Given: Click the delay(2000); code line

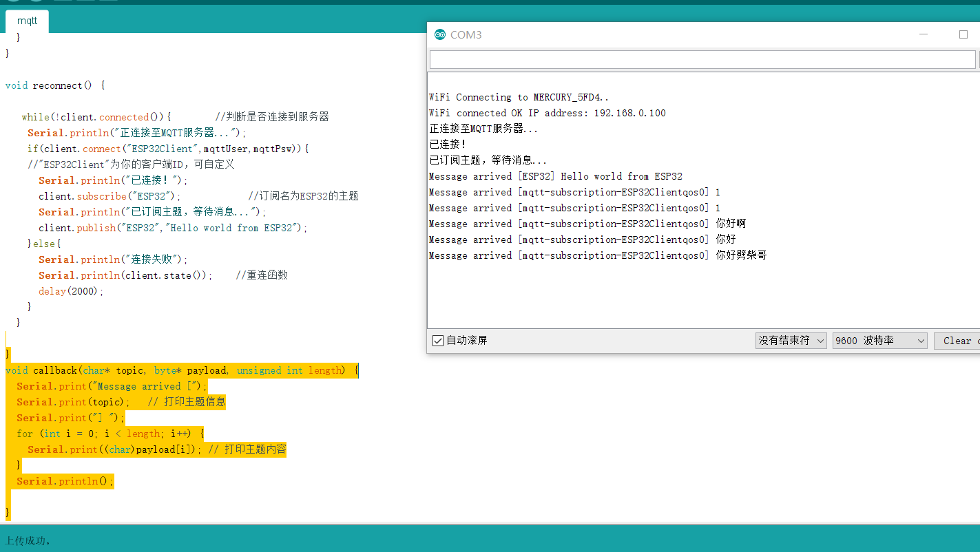Looking at the screenshot, I should pyautogui.click(x=71, y=291).
